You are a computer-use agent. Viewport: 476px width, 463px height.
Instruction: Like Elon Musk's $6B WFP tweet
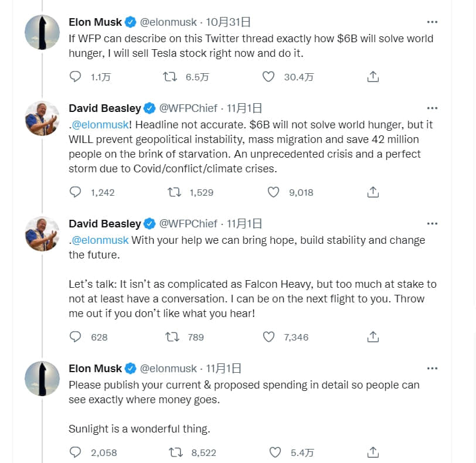tap(268, 77)
